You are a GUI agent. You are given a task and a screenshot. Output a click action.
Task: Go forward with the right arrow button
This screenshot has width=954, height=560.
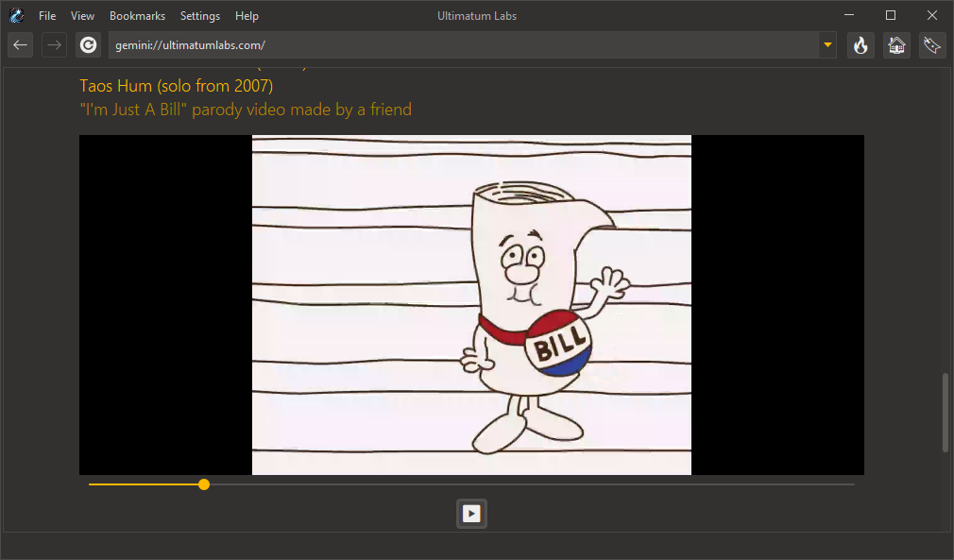[54, 45]
